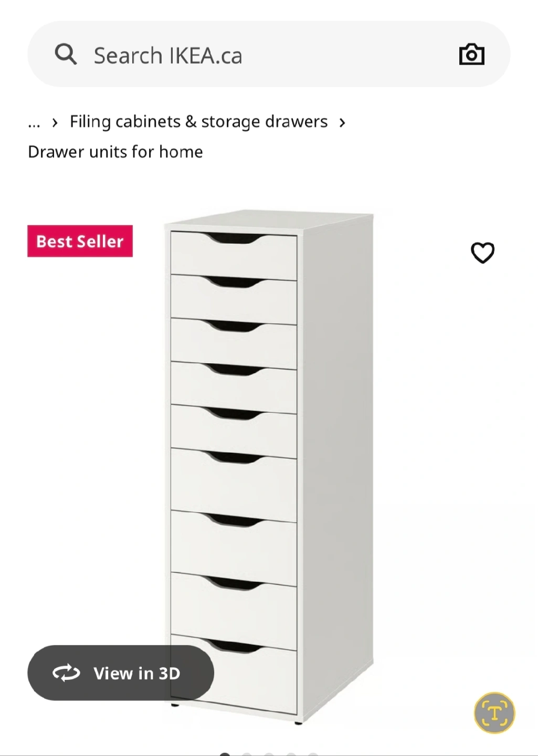Focus the Search IKEA.ca field
538x756 pixels.
pos(269,54)
